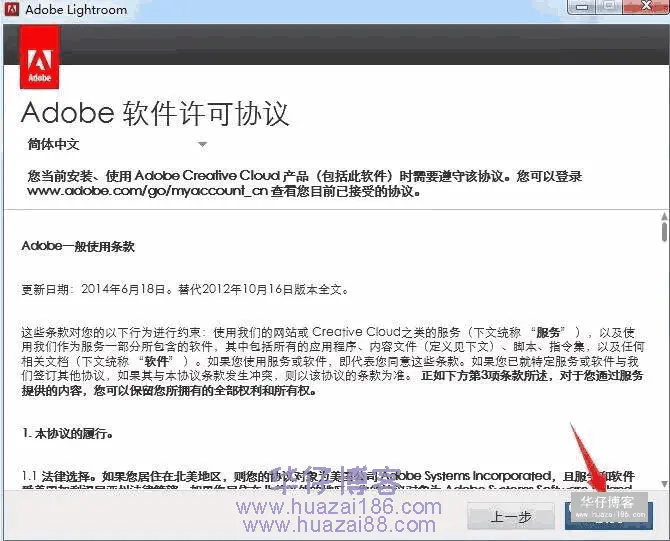Click the scrollbar down arrow

[x=664, y=484]
